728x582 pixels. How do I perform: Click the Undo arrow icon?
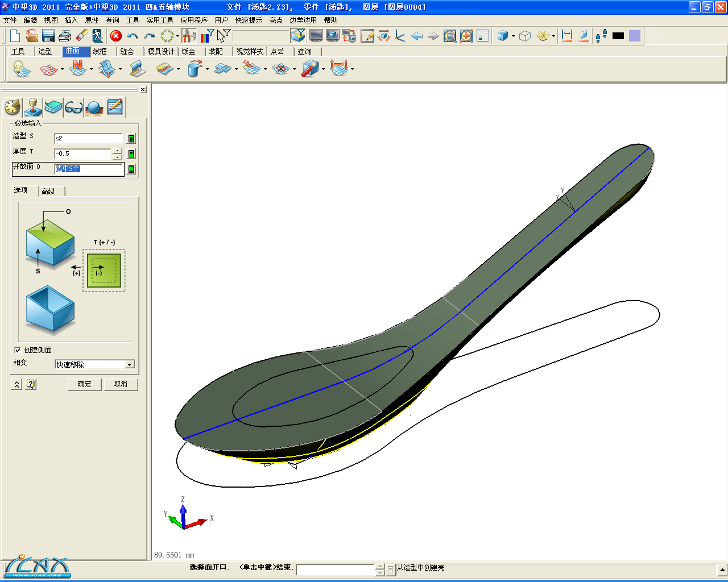pos(133,36)
